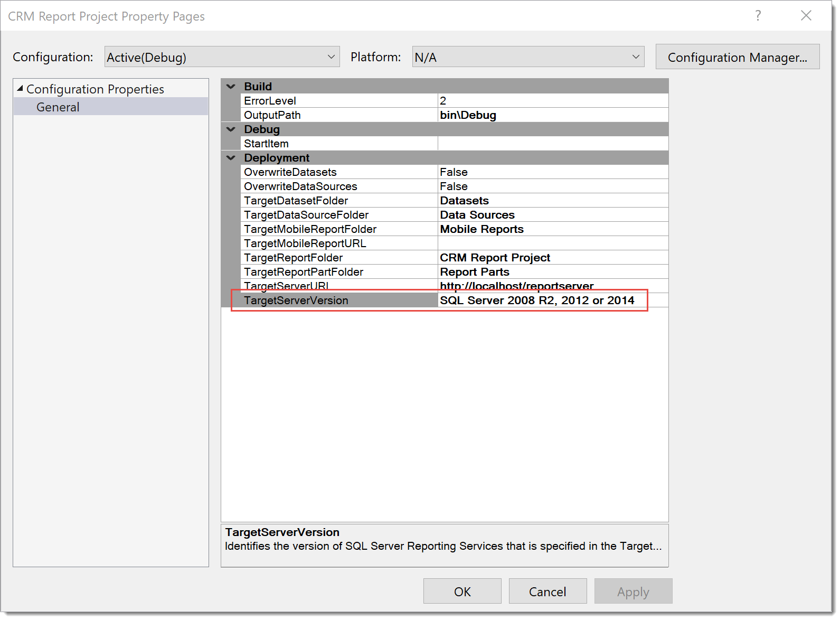Select the TargetServerVersion property name
840x620 pixels.
[x=339, y=300]
